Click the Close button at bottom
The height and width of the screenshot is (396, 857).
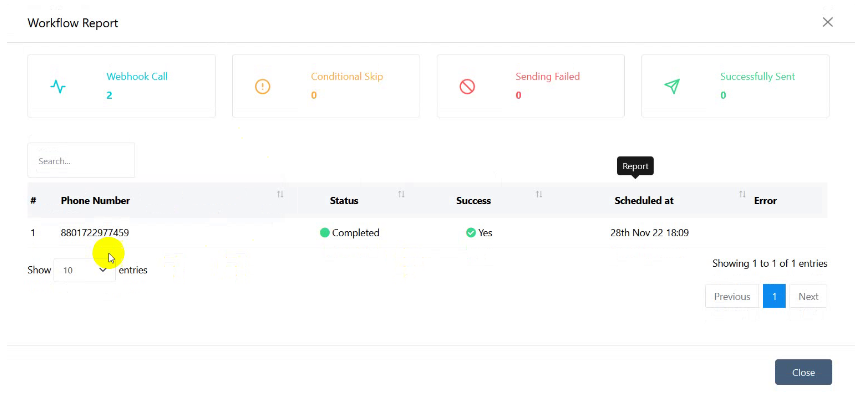(x=803, y=373)
